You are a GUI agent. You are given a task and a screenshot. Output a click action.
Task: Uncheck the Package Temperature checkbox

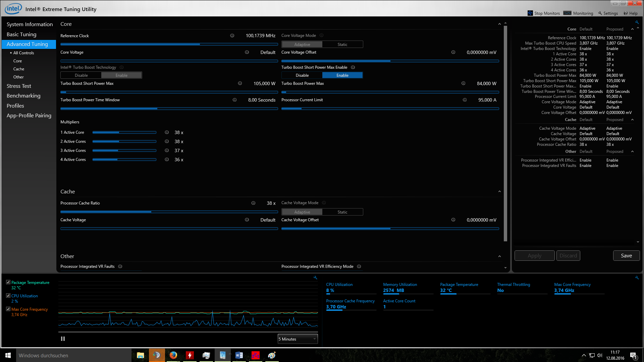pos(8,282)
